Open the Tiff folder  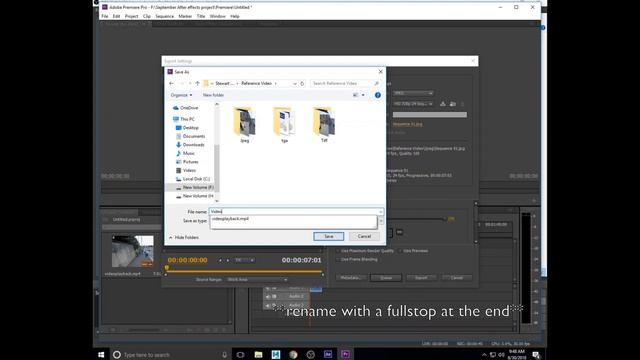click(x=324, y=124)
